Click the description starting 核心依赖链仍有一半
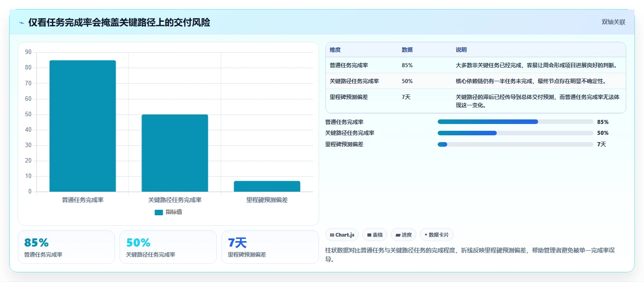 pyautogui.click(x=531, y=81)
